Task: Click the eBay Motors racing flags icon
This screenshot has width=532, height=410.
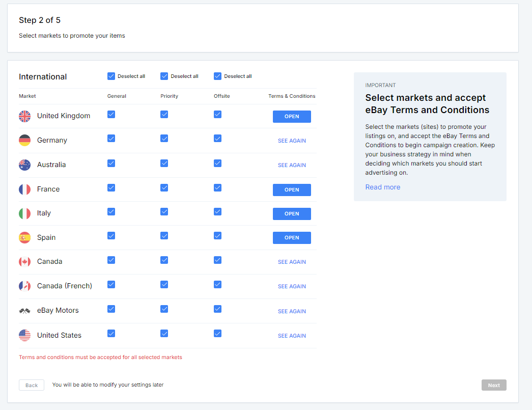Action: pyautogui.click(x=24, y=311)
